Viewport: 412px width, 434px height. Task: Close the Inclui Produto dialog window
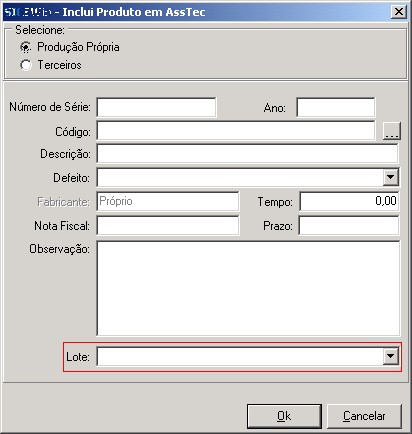coord(399,12)
